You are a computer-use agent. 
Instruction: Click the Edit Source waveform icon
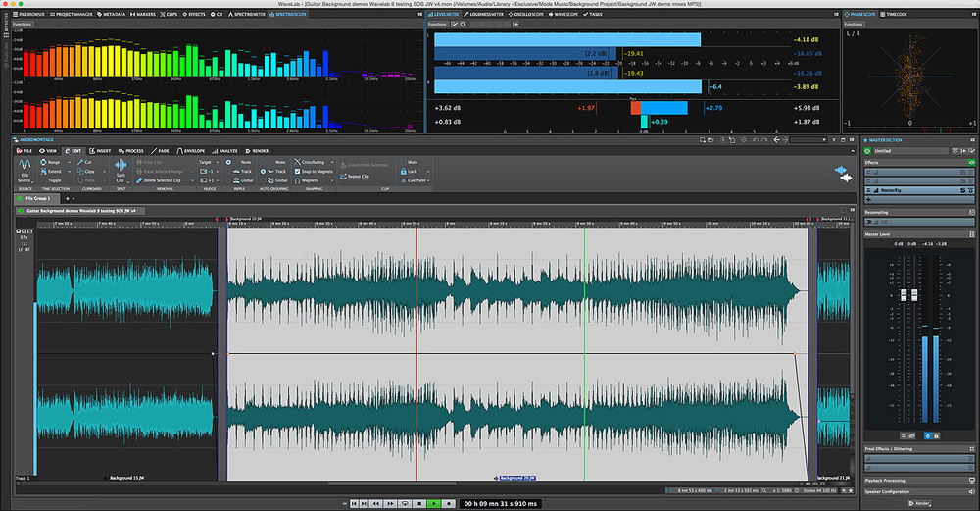tap(24, 166)
